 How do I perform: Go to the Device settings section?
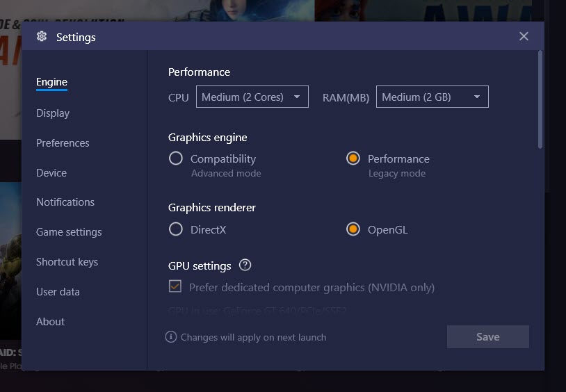click(x=51, y=173)
